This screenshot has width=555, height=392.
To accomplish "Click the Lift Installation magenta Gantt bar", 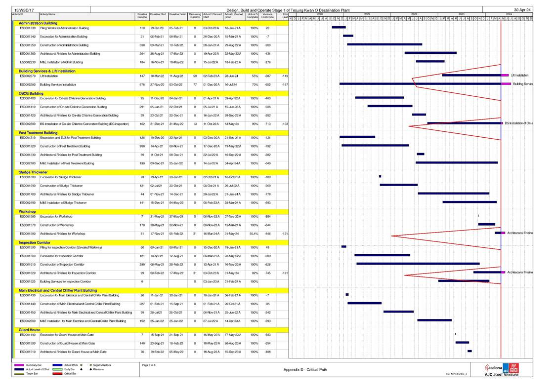I will click(x=506, y=76).
